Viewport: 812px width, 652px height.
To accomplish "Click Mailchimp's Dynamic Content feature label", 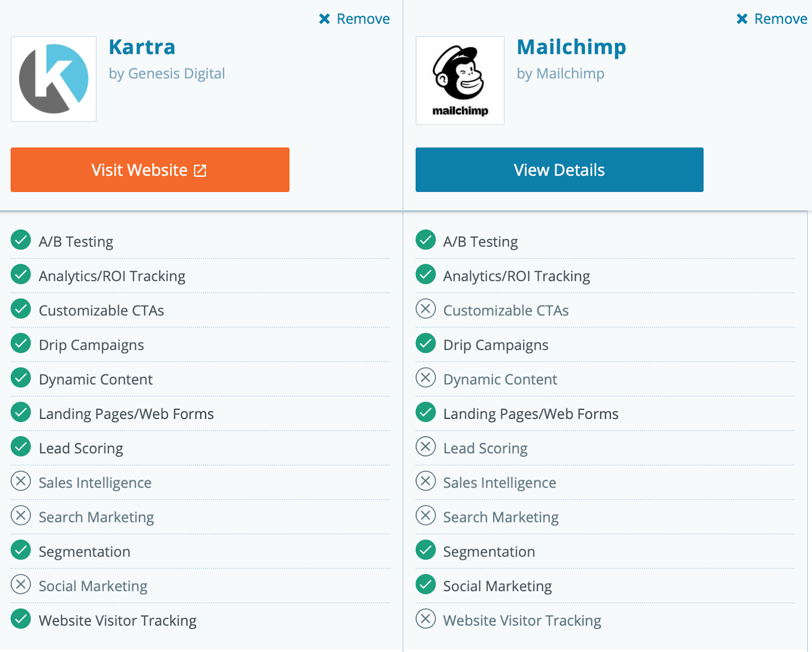I will (x=500, y=379).
